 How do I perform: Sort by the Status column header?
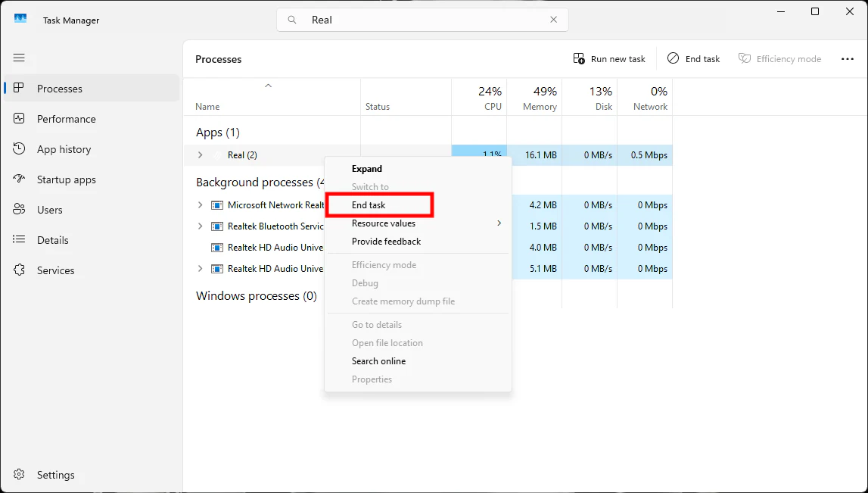pyautogui.click(x=406, y=98)
